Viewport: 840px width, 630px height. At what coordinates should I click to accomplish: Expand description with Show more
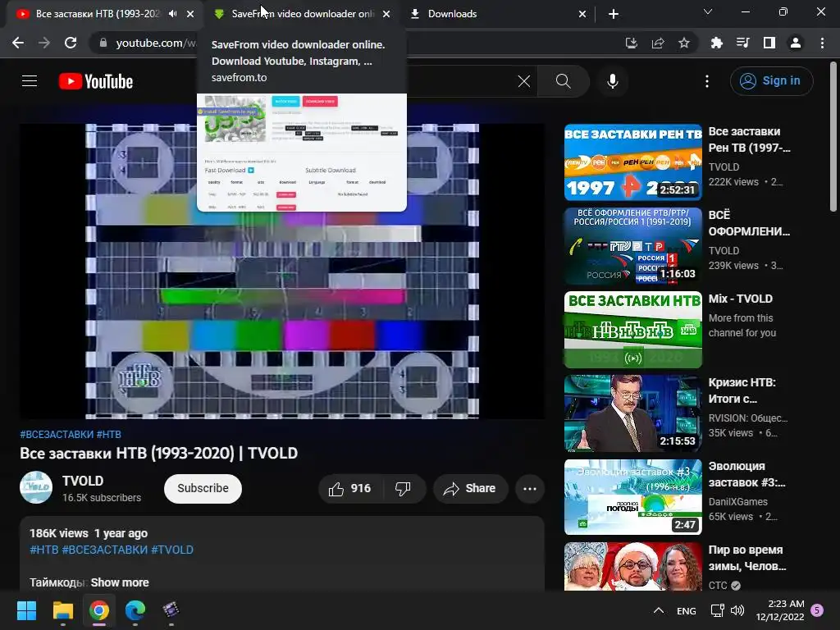click(120, 582)
